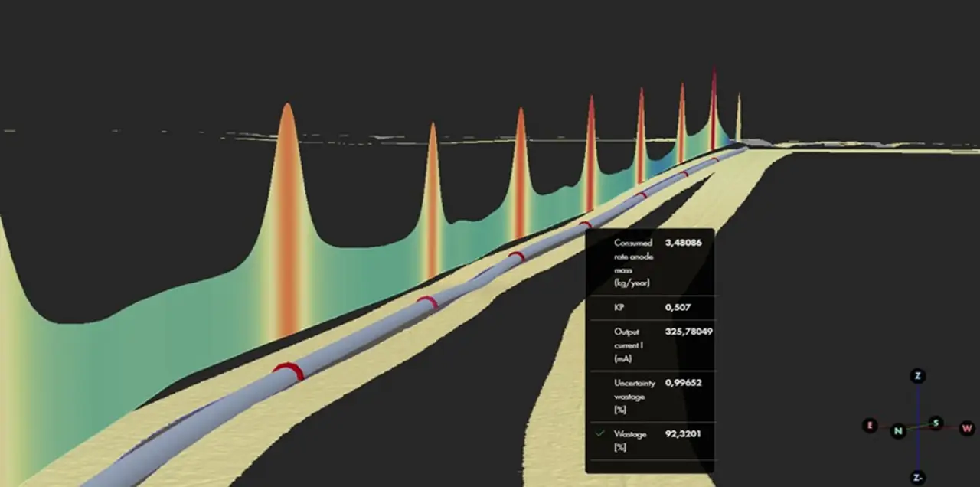Select the Consumed rate anode mass row
The image size is (980, 487).
click(x=651, y=263)
